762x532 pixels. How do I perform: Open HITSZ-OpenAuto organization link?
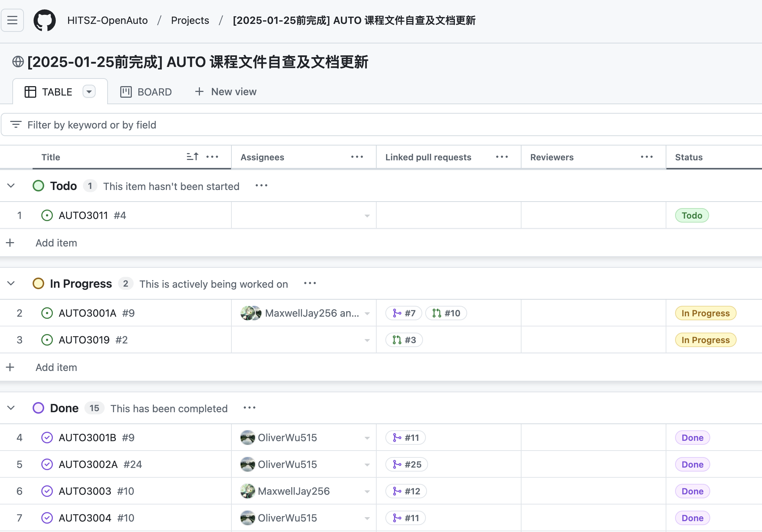point(107,20)
